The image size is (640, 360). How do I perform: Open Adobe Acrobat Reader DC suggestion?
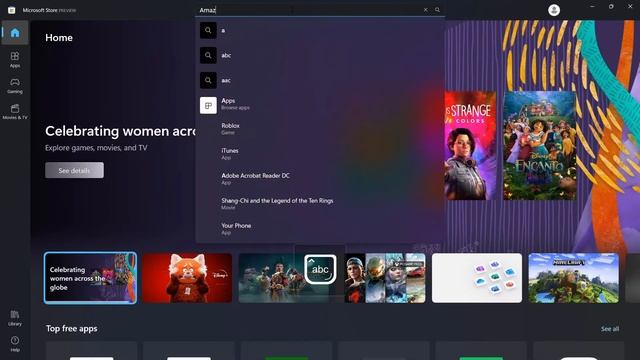coord(320,179)
